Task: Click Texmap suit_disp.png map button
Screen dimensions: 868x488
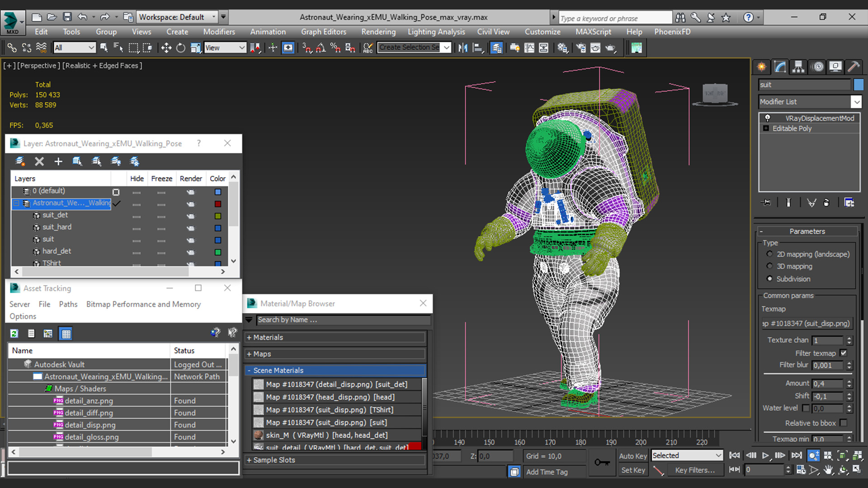Action: 807,324
